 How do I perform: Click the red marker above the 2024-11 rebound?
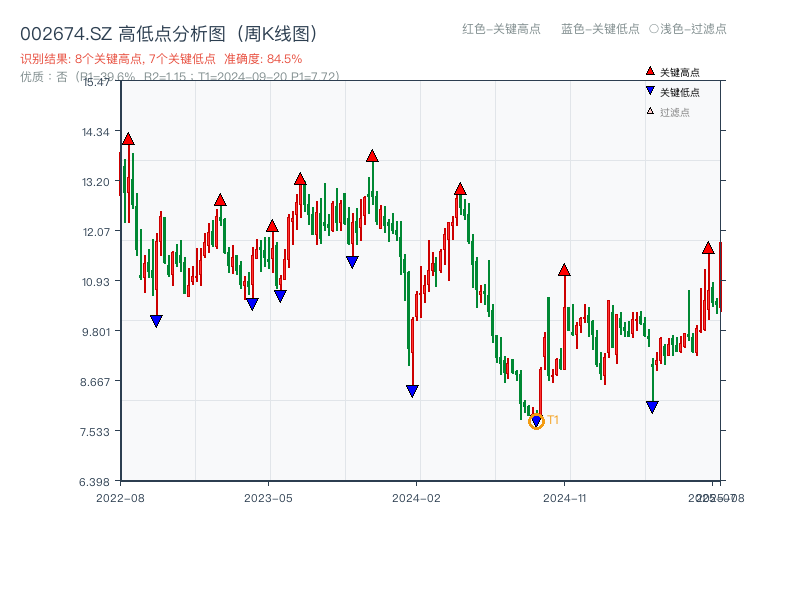point(565,269)
